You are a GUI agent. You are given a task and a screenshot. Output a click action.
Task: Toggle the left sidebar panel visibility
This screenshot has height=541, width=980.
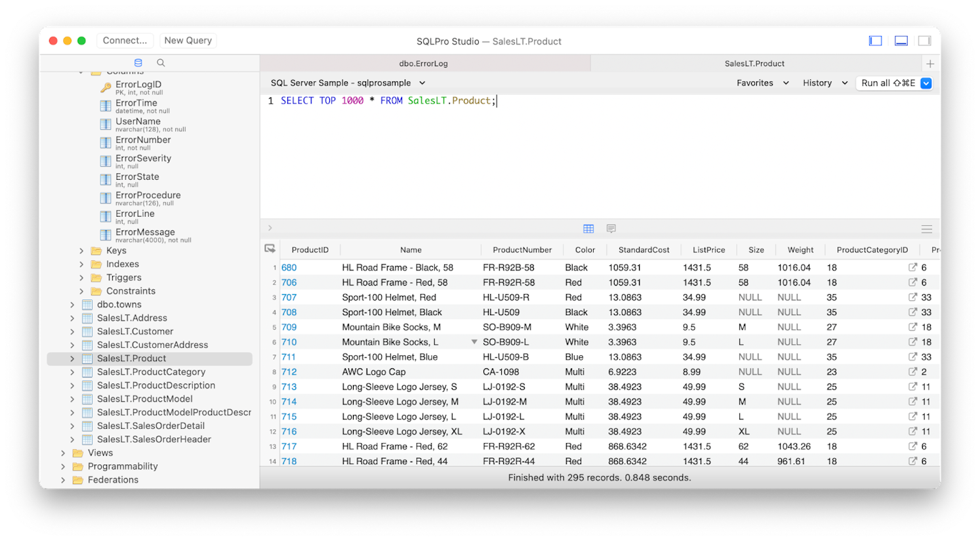[875, 41]
